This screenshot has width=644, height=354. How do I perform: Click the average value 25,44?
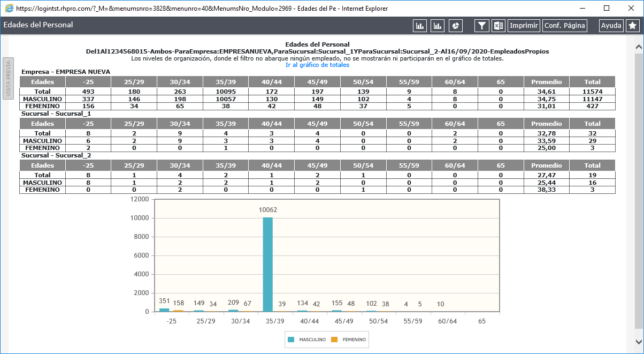tap(547, 183)
